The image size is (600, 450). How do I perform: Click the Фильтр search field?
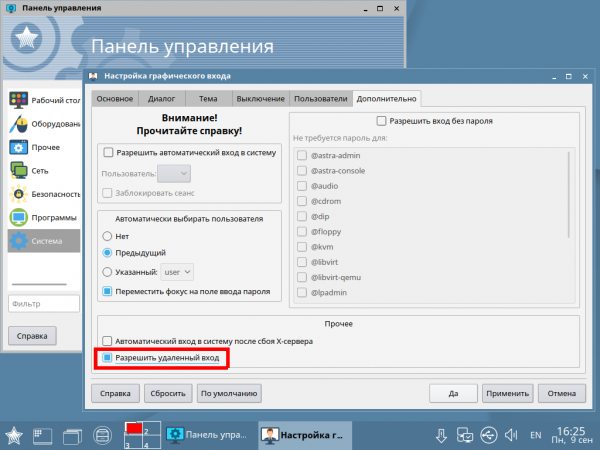[43, 302]
